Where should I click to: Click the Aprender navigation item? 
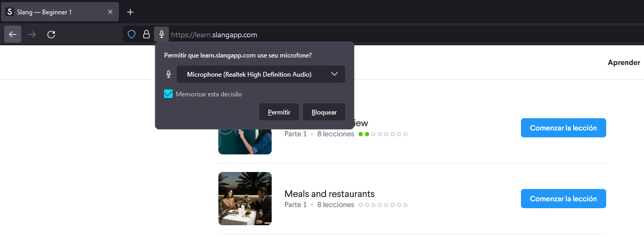(624, 62)
